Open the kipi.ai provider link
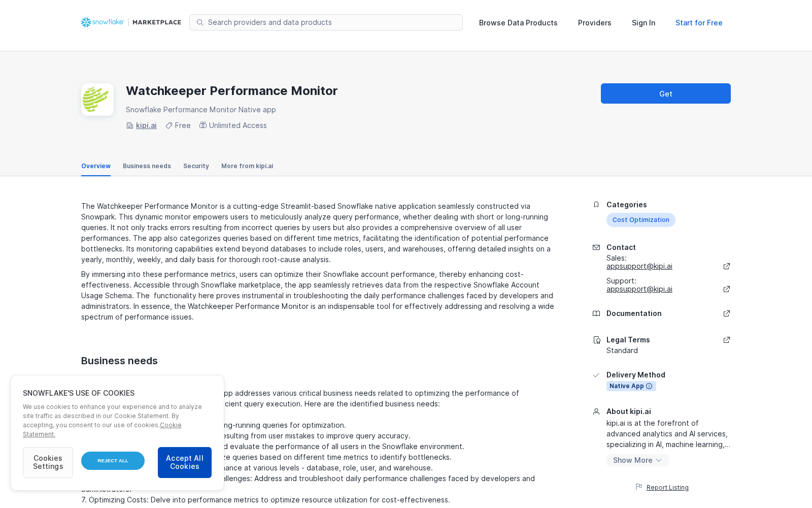812x508 pixels. (x=146, y=125)
